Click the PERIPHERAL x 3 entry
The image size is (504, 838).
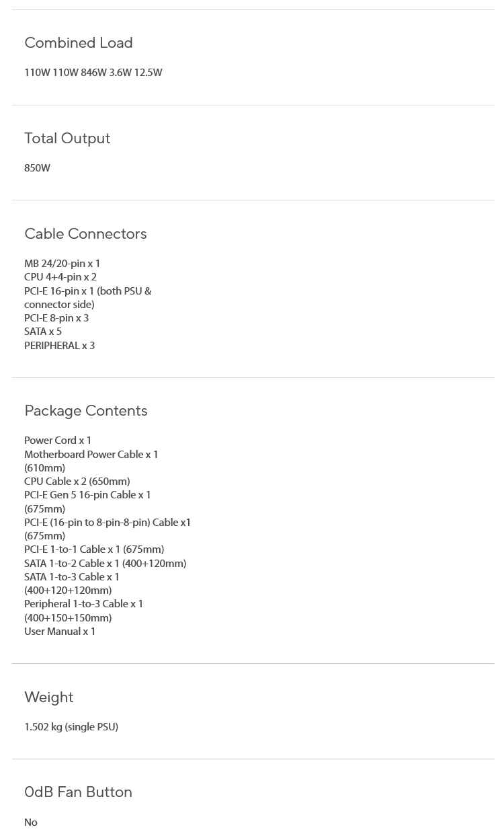pos(60,346)
